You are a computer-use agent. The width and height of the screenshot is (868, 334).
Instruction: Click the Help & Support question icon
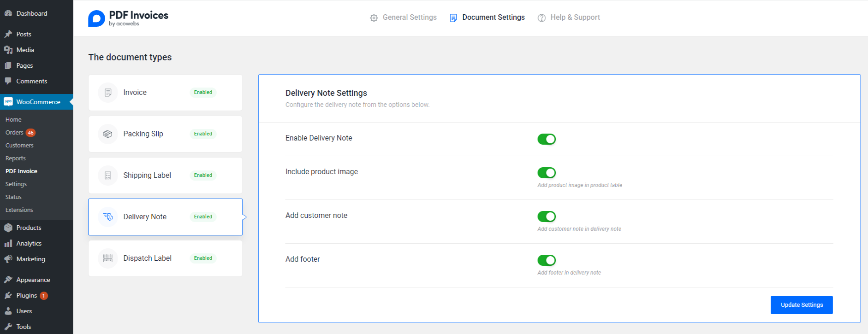541,18
